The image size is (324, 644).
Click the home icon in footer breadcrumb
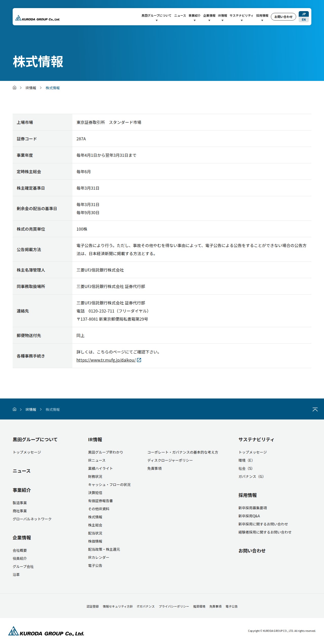[x=14, y=409]
